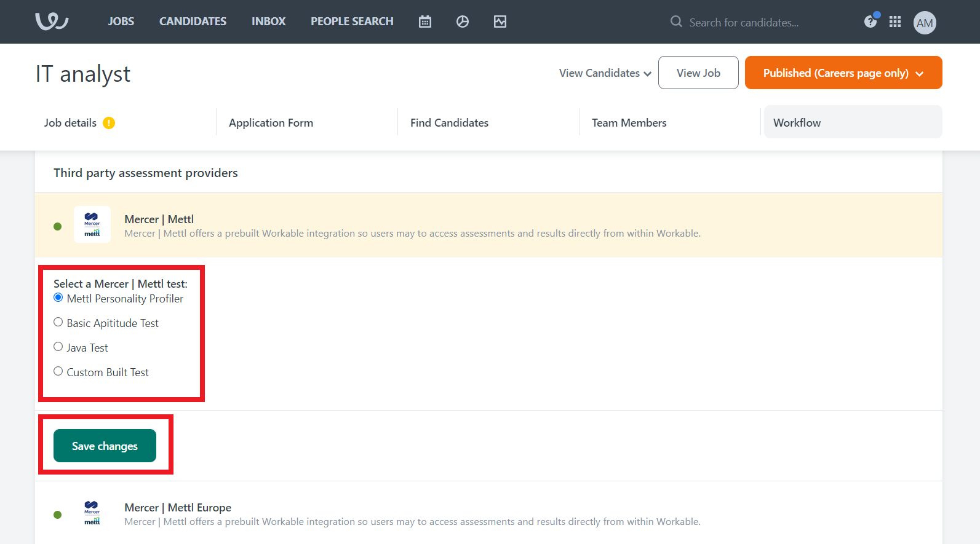Open the apps grid icon
This screenshot has height=544, width=980.
click(895, 22)
